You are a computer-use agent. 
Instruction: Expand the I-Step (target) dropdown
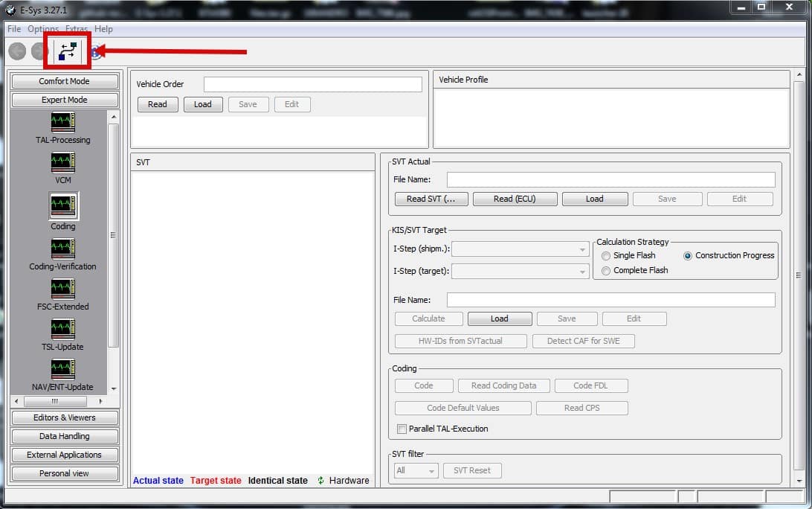[x=521, y=271]
